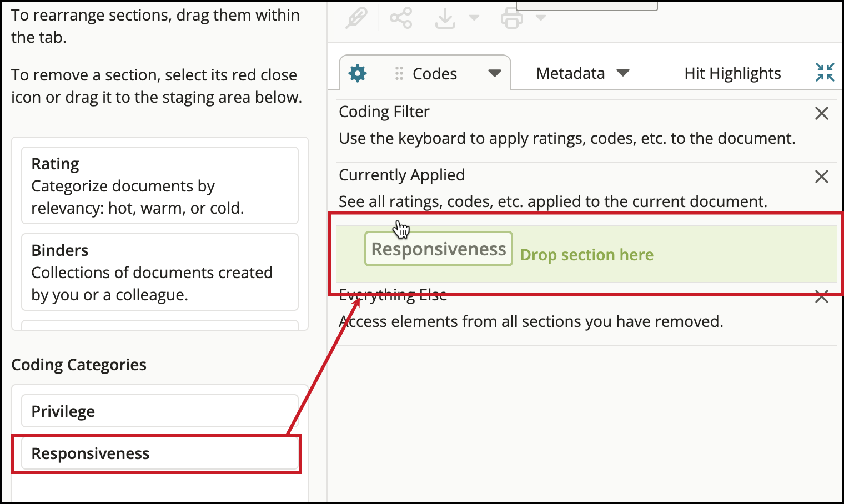Collapse the panel using the arrows icon
844x504 pixels.
pyautogui.click(x=826, y=72)
